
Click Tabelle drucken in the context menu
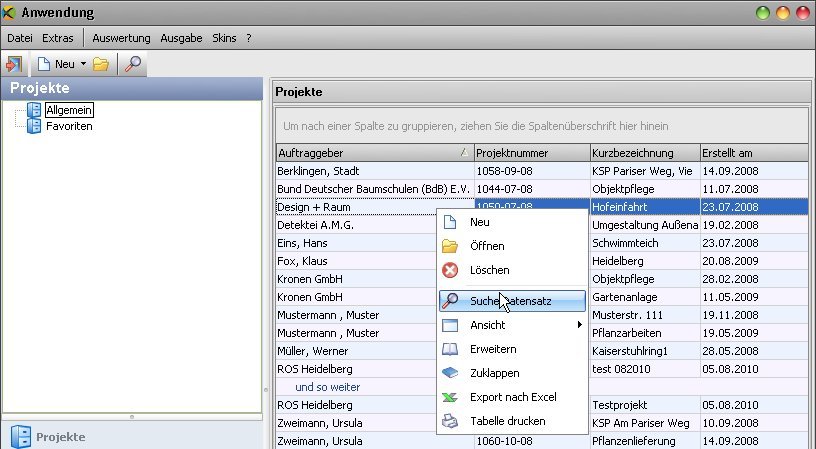click(507, 421)
